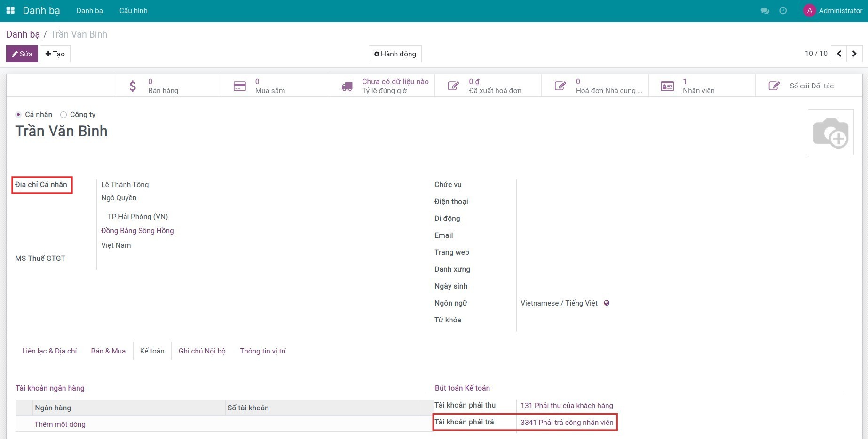Click the Nhân viên ID card icon
Image resolution: width=868 pixels, height=439 pixels.
[667, 86]
